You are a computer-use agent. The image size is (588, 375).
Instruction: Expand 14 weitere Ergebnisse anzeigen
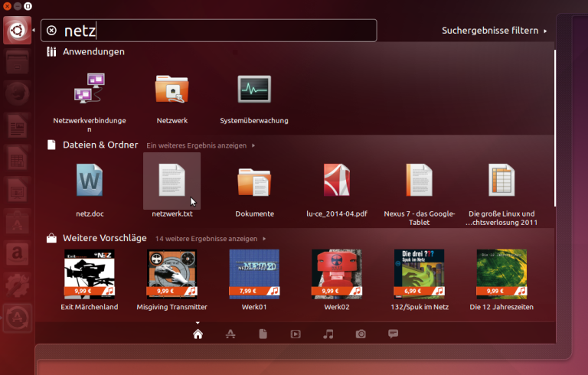211,239
